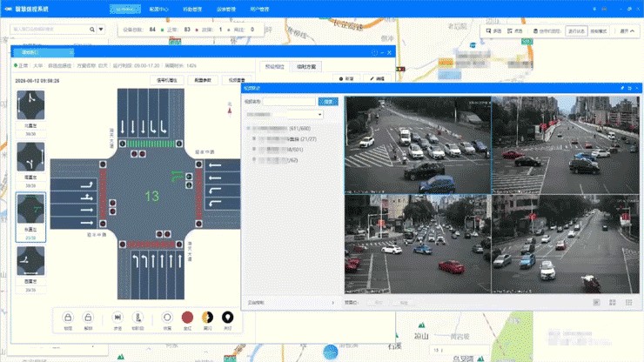This screenshot has width=644, height=362.
Task: Select the running status layer option
Action: (x=576, y=31)
